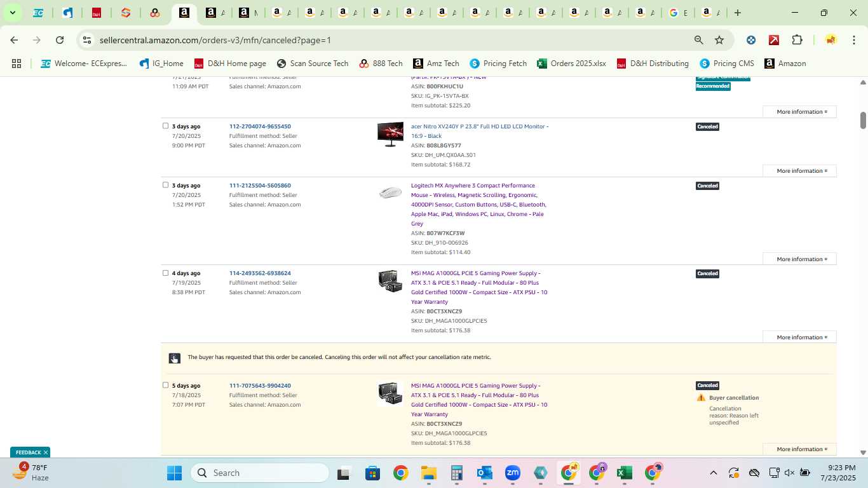868x488 pixels.
Task: Open the blue circular extension icon
Action: tap(751, 40)
